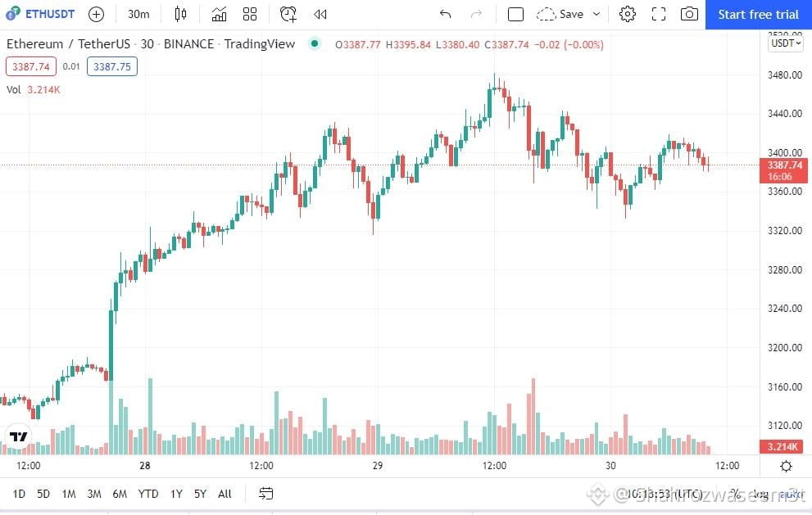
Task: Click the TradingView logo on chart
Action: tap(18, 436)
